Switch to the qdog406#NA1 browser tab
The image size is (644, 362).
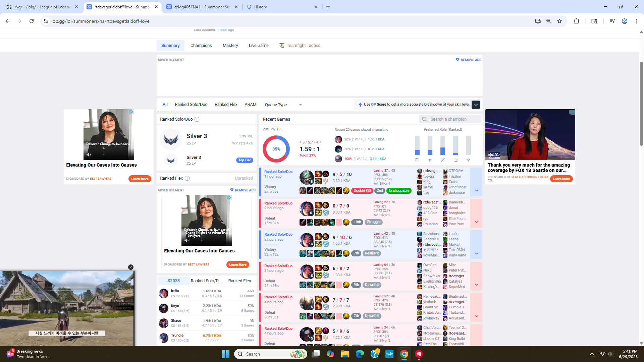pyautogui.click(x=202, y=7)
